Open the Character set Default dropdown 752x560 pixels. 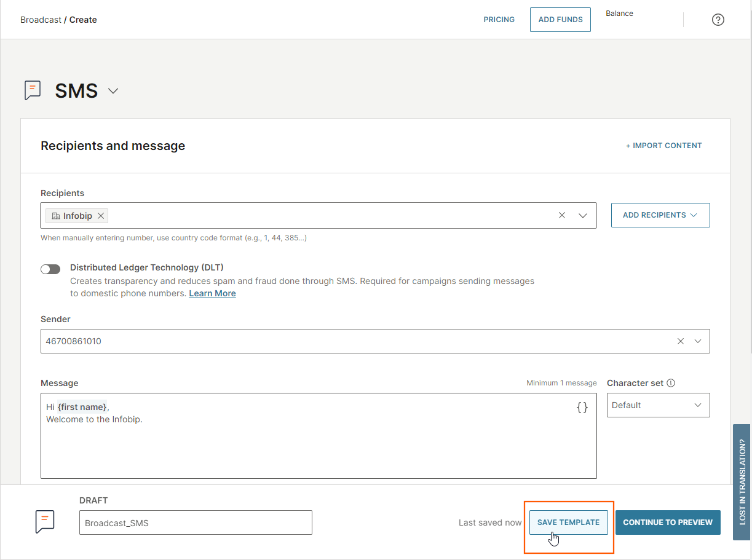coord(658,405)
